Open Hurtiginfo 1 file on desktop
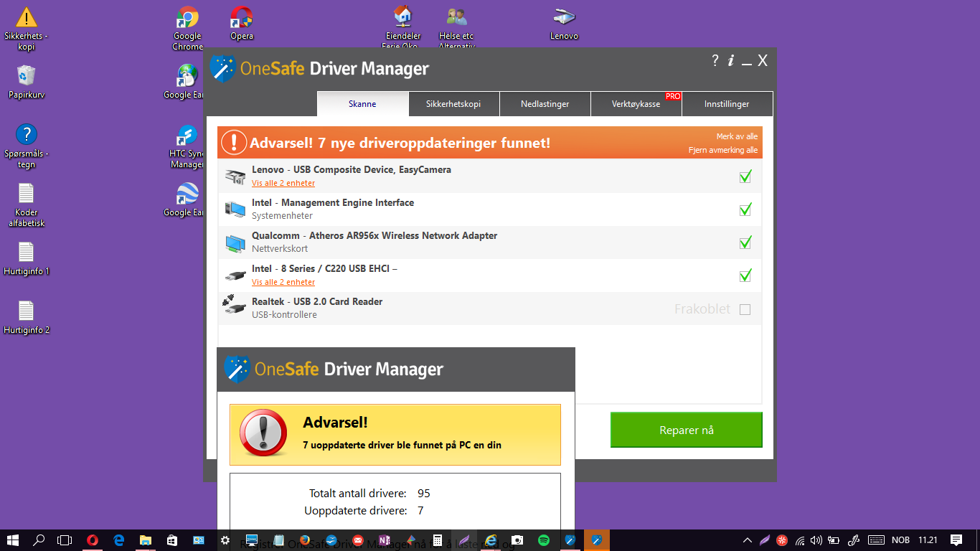 (27, 259)
